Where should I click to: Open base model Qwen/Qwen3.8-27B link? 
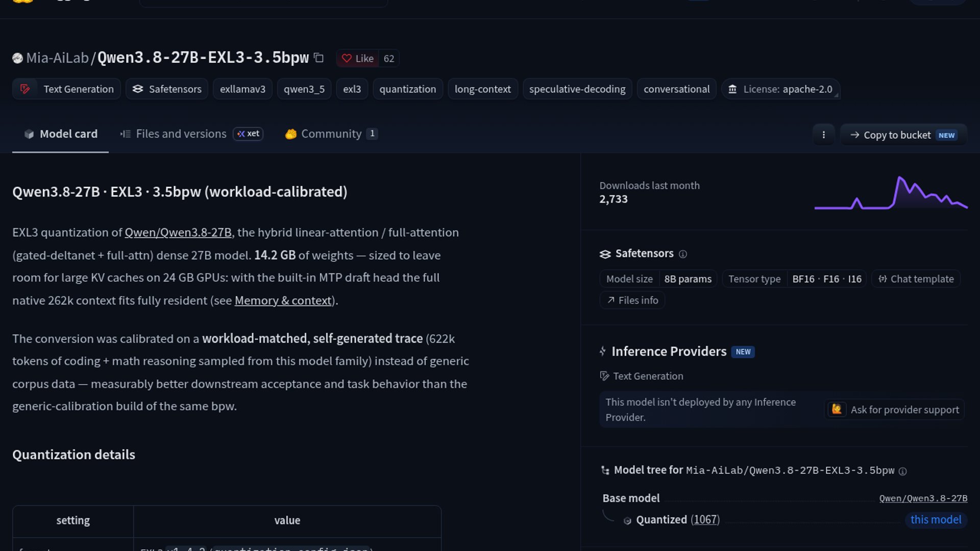coord(923,498)
